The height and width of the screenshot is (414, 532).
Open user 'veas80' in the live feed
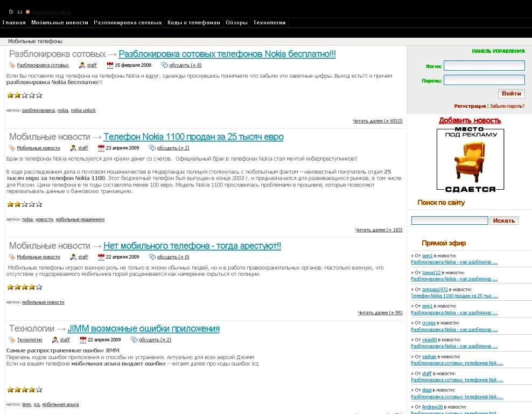pos(429,340)
